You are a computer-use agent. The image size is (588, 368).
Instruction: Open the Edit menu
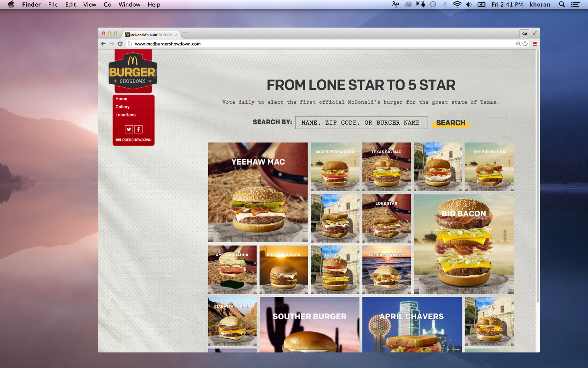point(71,4)
